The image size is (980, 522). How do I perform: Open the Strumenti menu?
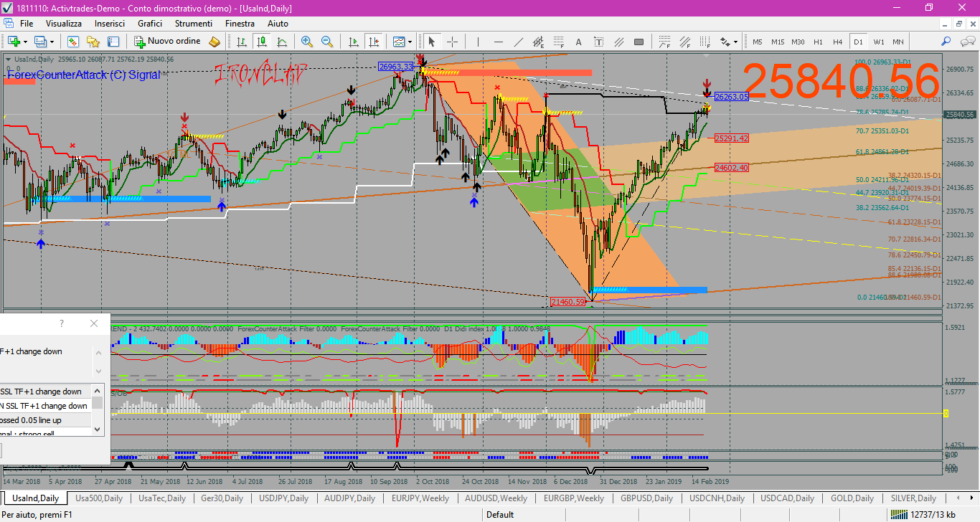click(x=194, y=24)
